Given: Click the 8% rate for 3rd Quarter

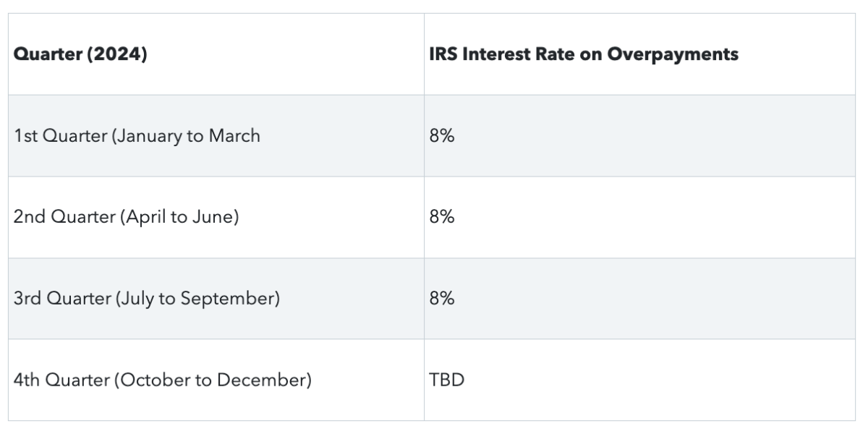Looking at the screenshot, I should [441, 298].
